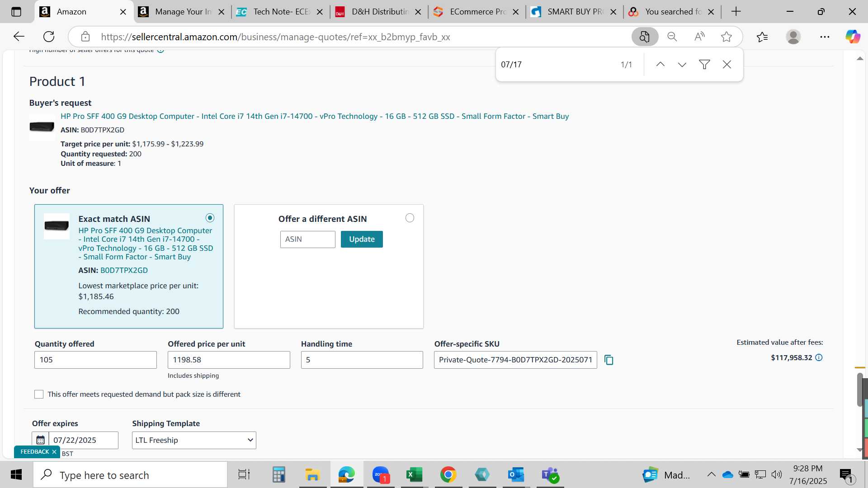This screenshot has width=868, height=488.
Task: Open Settings and more ellipsis menu
Action: (825, 37)
